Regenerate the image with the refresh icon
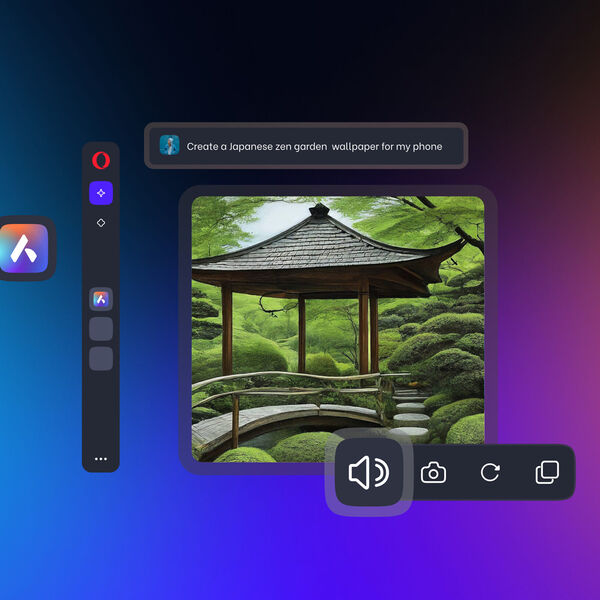The image size is (600, 600). (x=490, y=473)
